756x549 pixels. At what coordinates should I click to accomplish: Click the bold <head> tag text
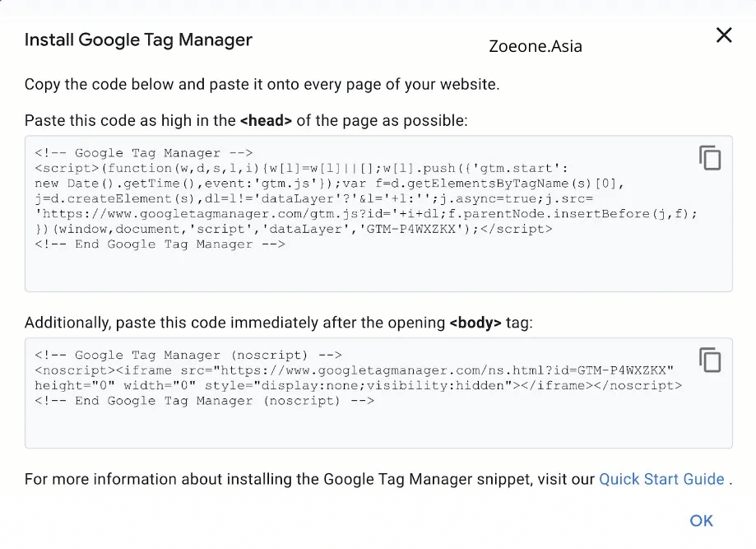pos(267,121)
